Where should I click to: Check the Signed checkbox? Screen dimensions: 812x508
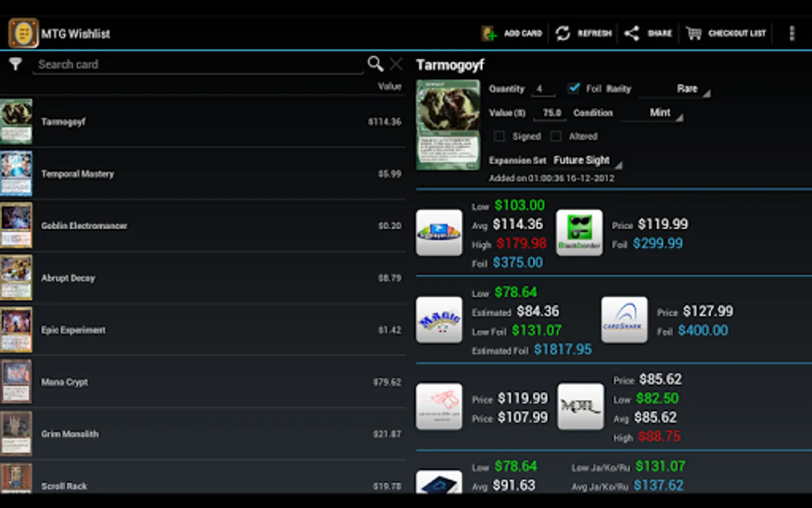coord(498,136)
